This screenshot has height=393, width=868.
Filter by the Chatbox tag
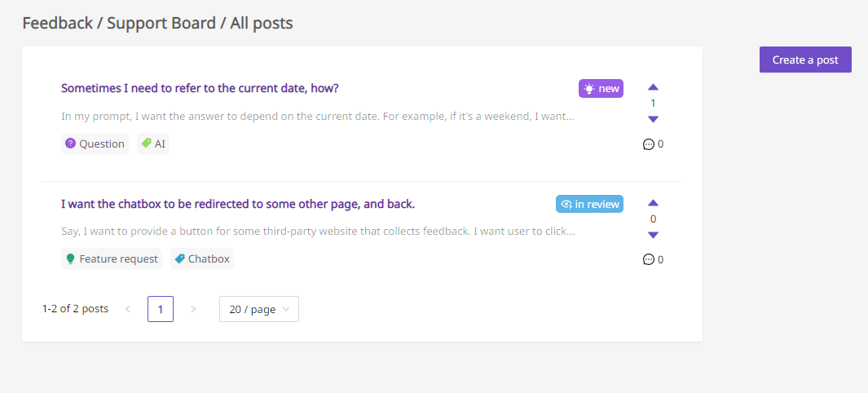point(202,259)
